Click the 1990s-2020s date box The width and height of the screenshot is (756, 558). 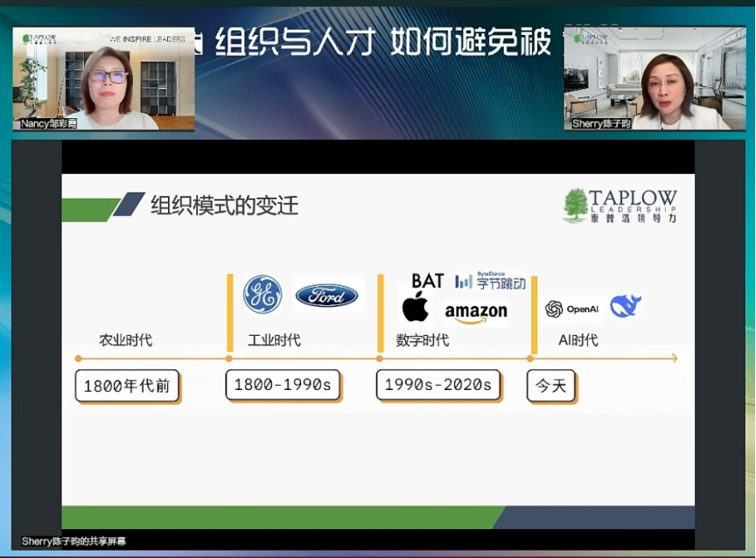pos(437,385)
